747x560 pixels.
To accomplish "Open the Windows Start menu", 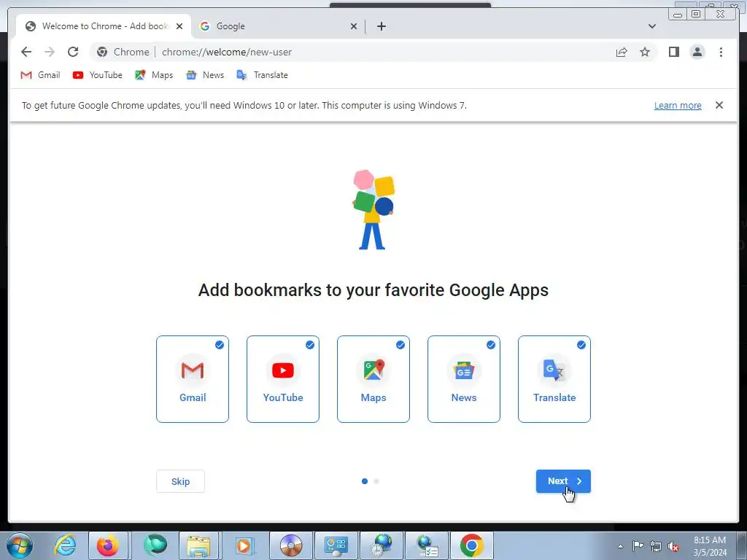I will (x=20, y=545).
